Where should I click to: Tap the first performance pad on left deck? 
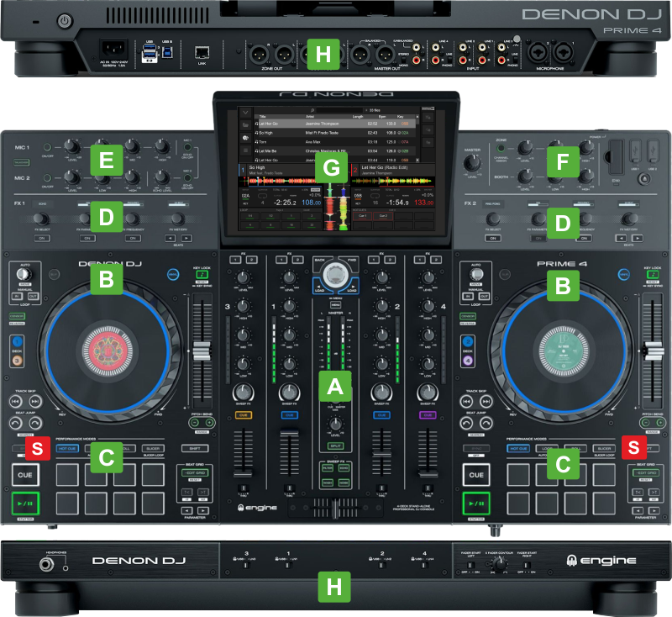pos(67,475)
